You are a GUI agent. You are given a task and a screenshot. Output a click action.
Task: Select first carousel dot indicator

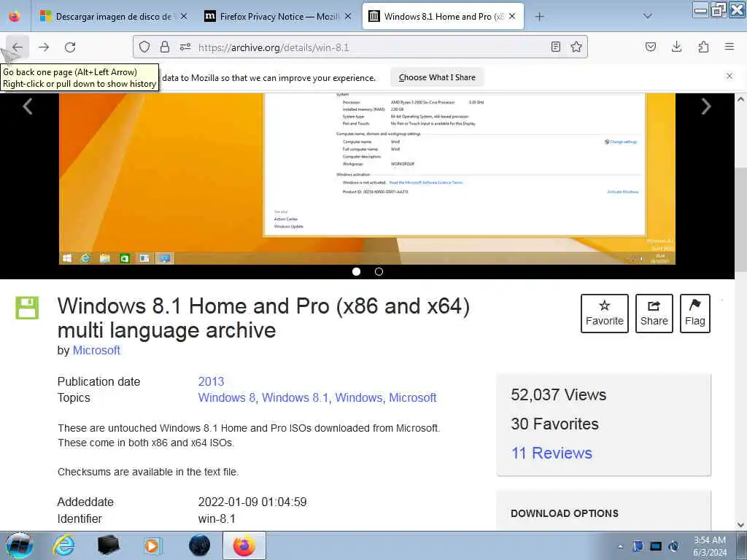[356, 271]
